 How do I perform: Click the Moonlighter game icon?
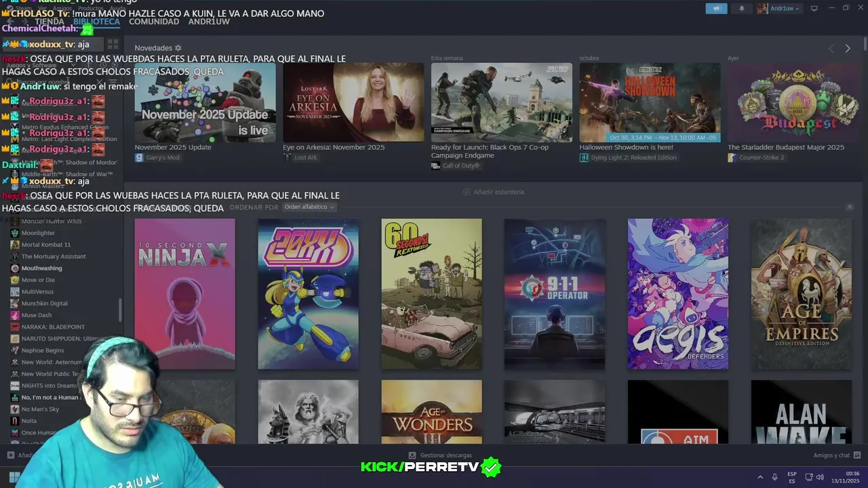15,232
